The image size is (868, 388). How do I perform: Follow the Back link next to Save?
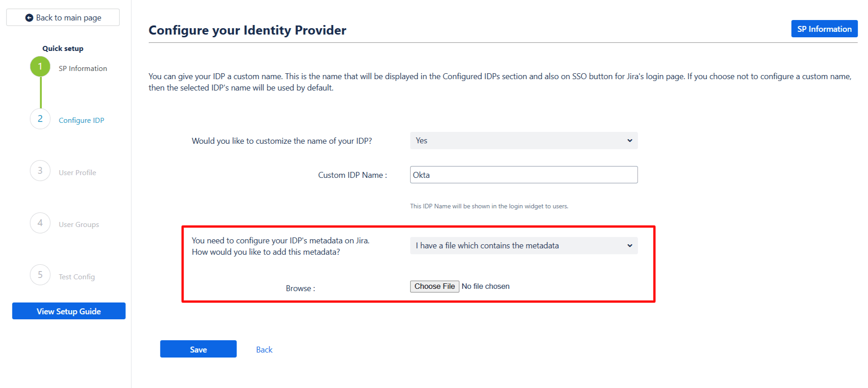point(264,350)
